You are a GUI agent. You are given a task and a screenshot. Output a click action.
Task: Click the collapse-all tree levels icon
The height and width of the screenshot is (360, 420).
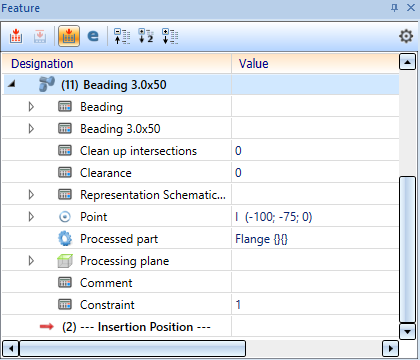tap(122, 36)
